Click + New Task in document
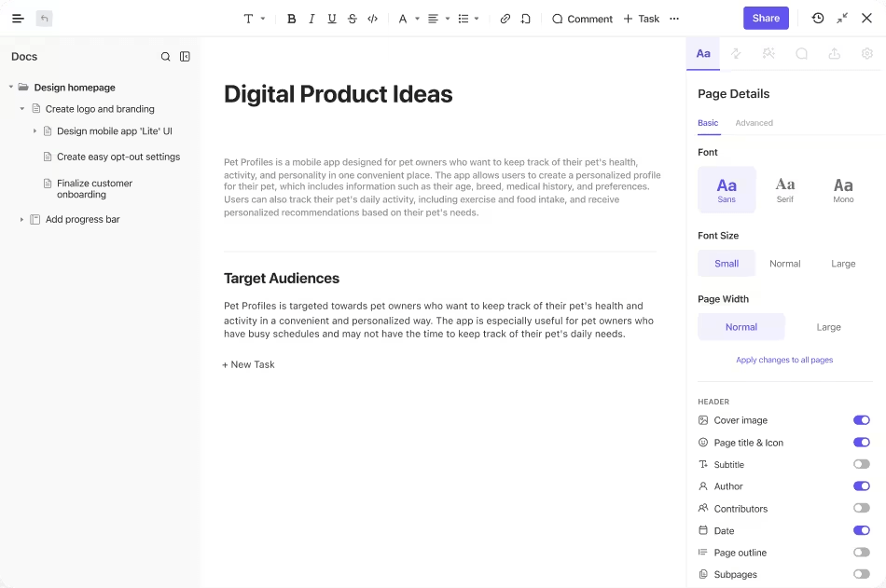Viewport: 886px width, 588px height. (x=248, y=365)
